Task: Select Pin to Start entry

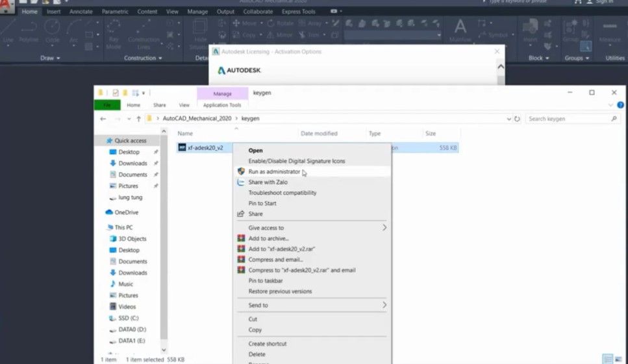Action: [x=262, y=203]
